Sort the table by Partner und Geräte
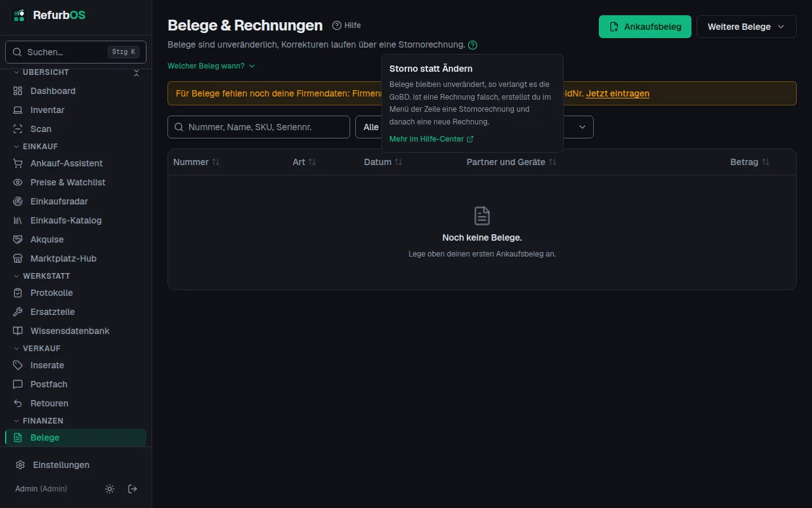This screenshot has height=508, width=812. (511, 162)
